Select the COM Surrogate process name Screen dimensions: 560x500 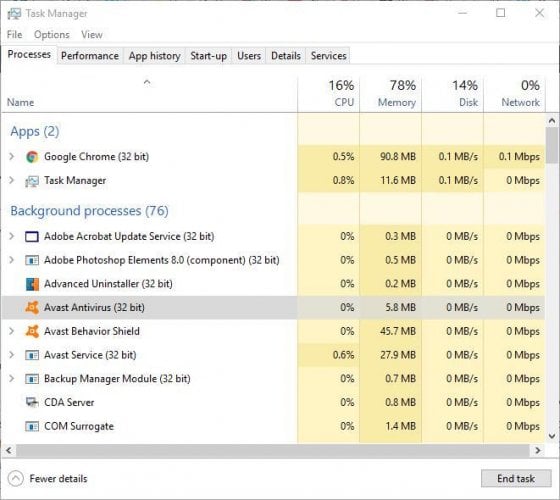coord(79,426)
